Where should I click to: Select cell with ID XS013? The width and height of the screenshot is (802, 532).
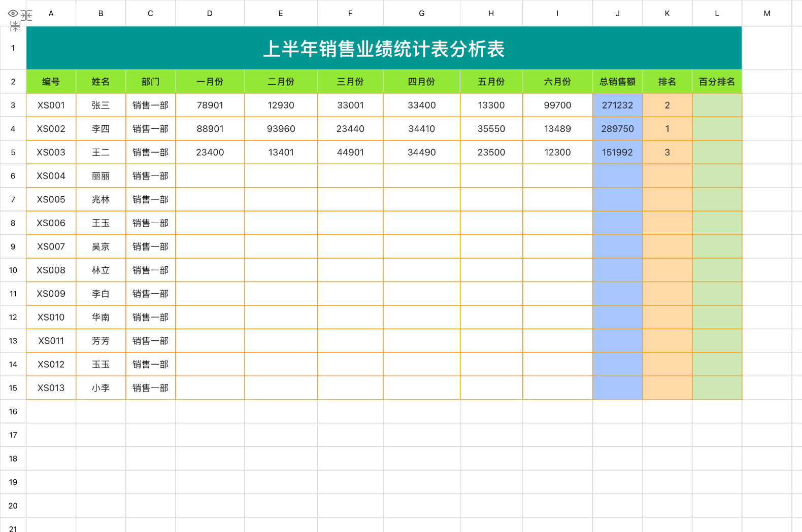pos(51,388)
